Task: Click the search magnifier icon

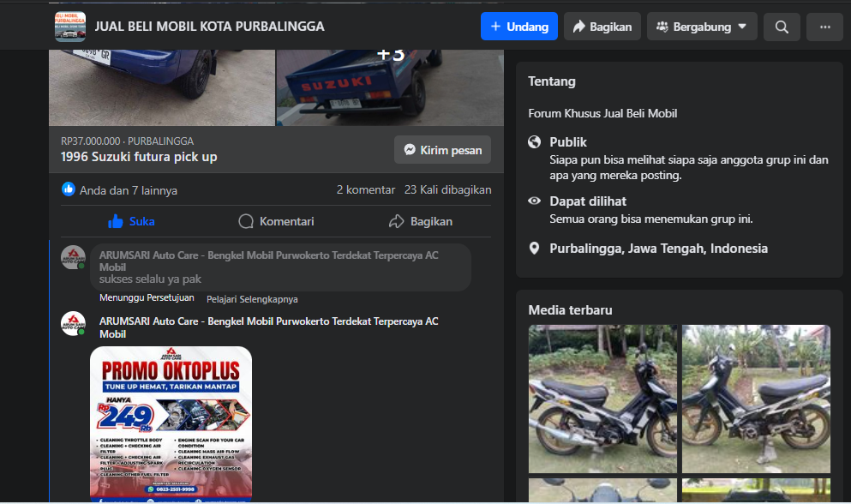Action: point(782,27)
